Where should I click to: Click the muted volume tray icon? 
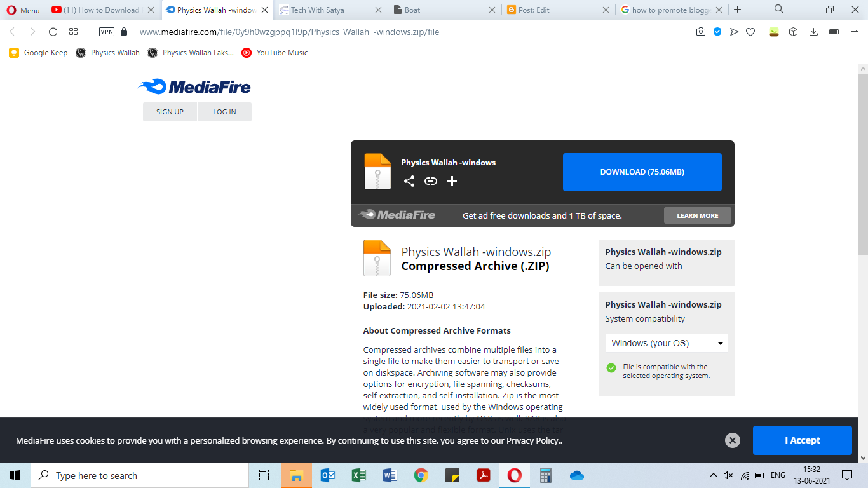(x=729, y=475)
